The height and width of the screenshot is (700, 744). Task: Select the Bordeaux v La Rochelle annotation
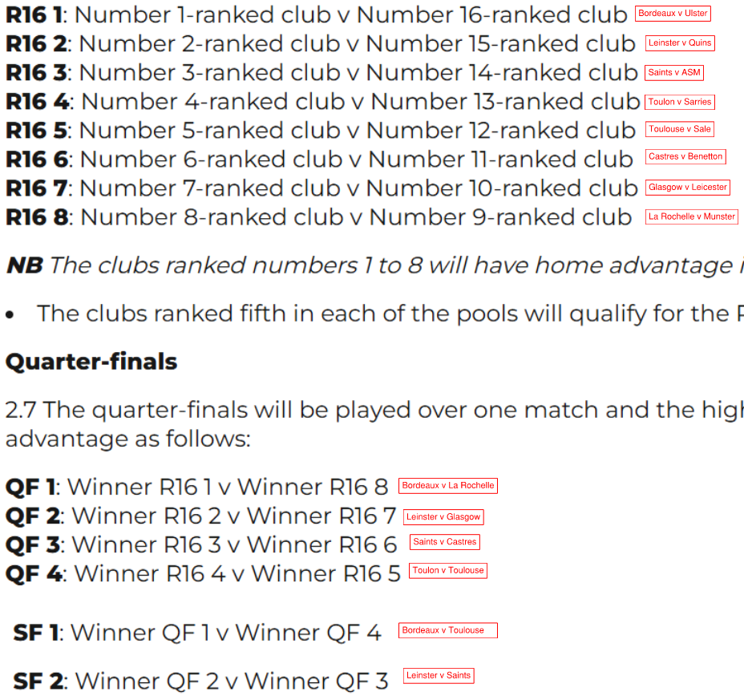[448, 486]
